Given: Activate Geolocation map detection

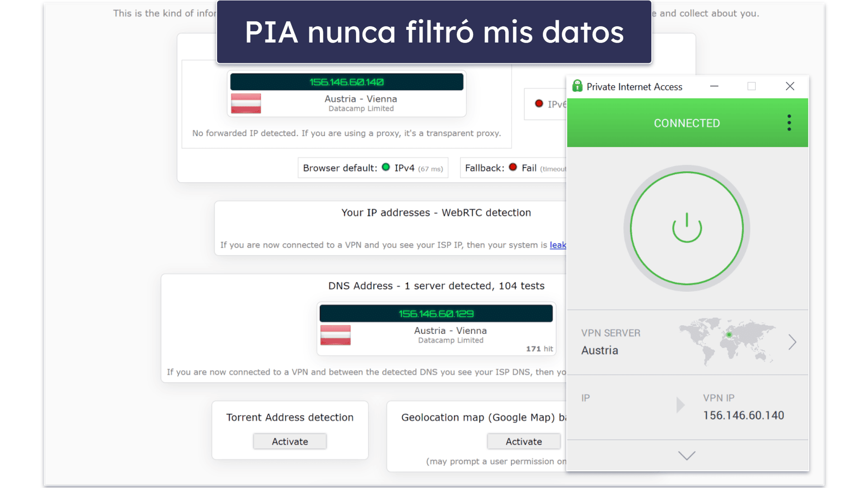Looking at the screenshot, I should pyautogui.click(x=523, y=441).
